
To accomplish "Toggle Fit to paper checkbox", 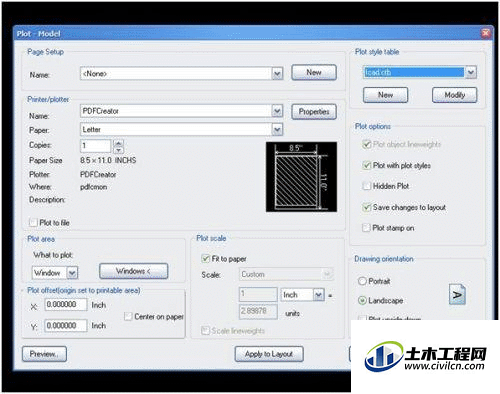I will [x=206, y=258].
